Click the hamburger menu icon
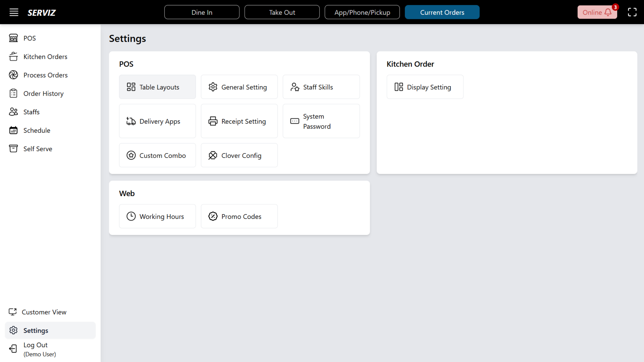Viewport: 644px width, 362px height. (14, 12)
